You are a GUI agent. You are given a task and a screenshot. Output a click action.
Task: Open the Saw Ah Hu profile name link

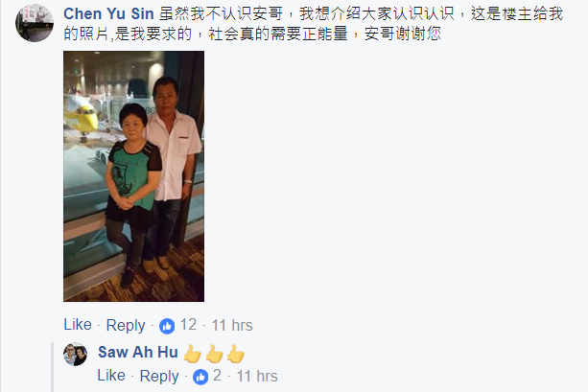point(138,353)
